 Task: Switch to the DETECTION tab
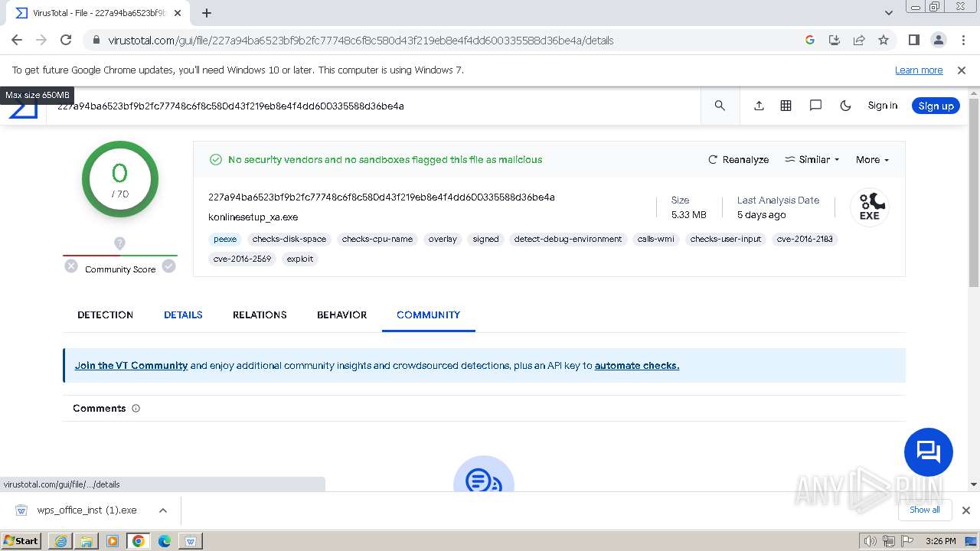click(x=105, y=315)
